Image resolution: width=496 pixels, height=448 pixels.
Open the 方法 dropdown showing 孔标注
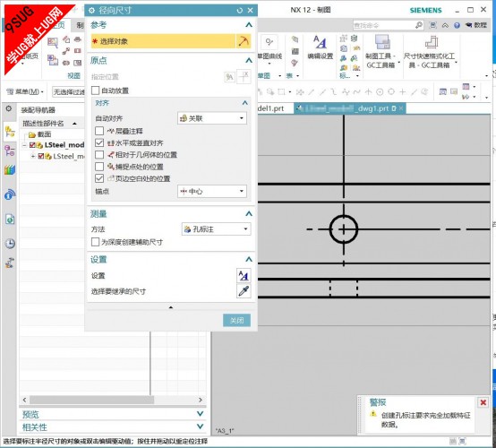[217, 228]
